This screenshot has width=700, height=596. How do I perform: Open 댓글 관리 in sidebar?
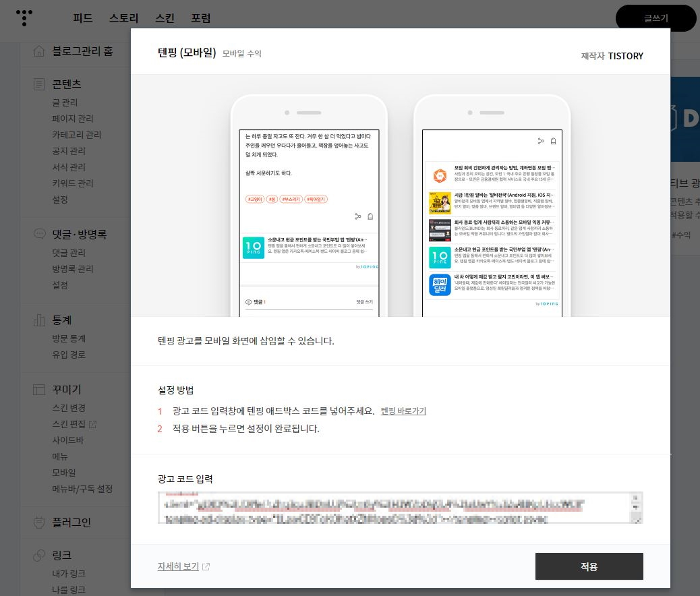coord(69,253)
